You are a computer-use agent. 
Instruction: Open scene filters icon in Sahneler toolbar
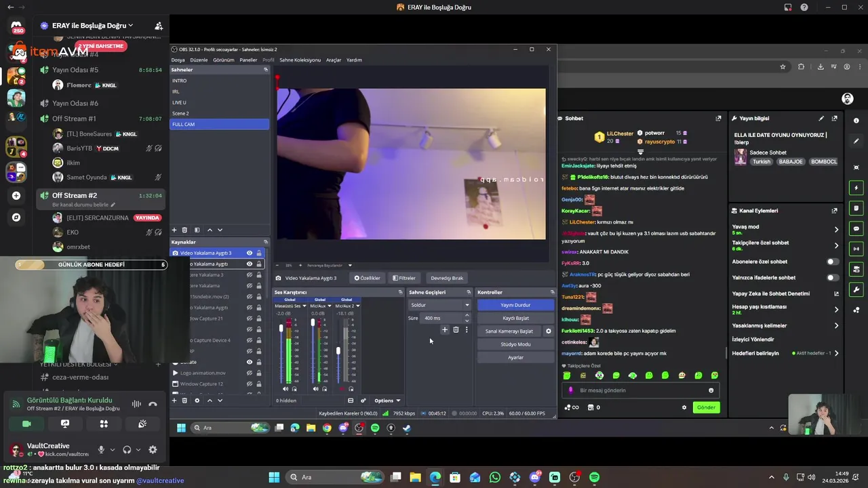tap(197, 230)
